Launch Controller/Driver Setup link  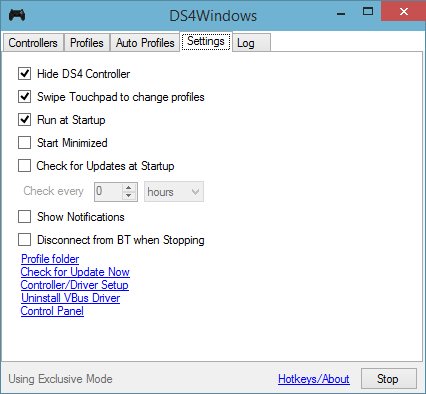(x=74, y=285)
